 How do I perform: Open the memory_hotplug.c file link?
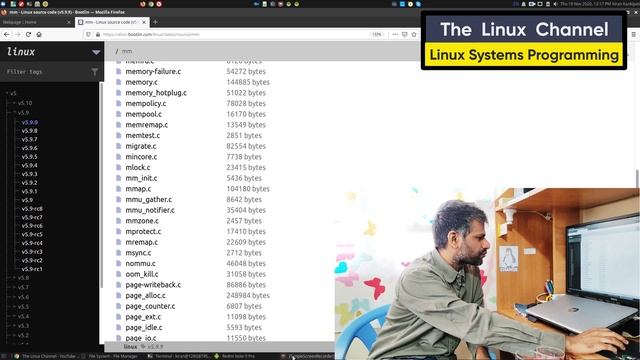tap(156, 93)
